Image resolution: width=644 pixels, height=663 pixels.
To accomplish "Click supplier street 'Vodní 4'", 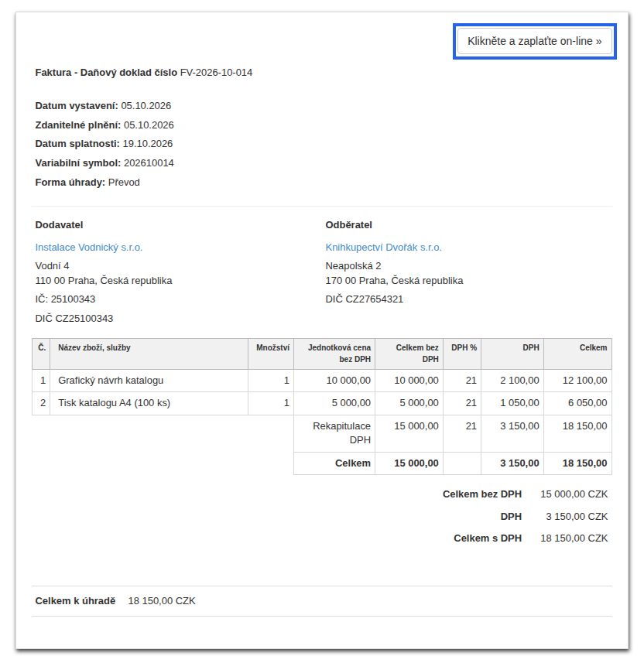I will (x=52, y=266).
